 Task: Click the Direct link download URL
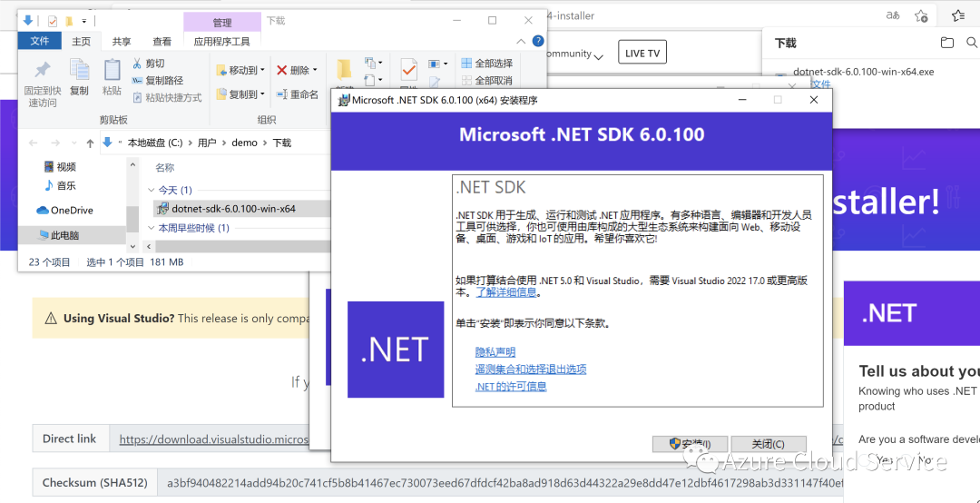tap(214, 439)
